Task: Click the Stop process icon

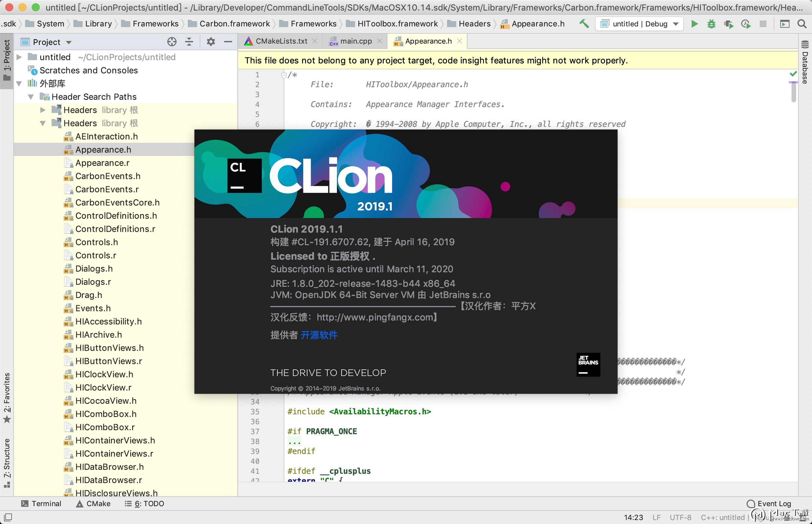Action: click(763, 24)
